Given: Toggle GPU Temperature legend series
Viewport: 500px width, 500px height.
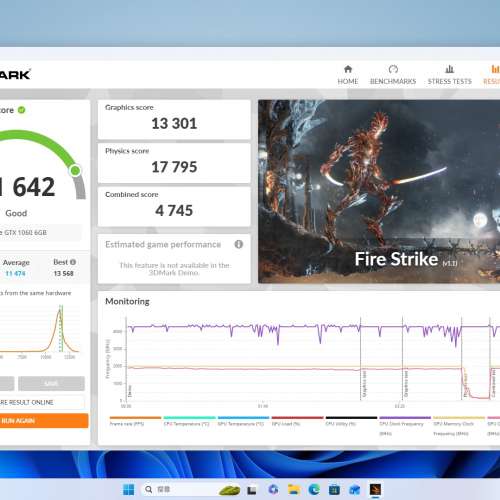Looking at the screenshot, I should (243, 421).
